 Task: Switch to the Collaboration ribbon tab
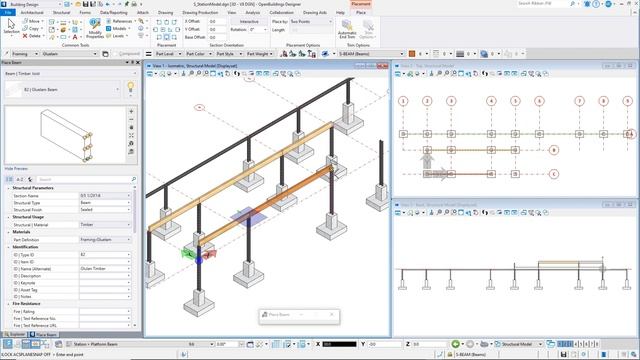(x=281, y=13)
